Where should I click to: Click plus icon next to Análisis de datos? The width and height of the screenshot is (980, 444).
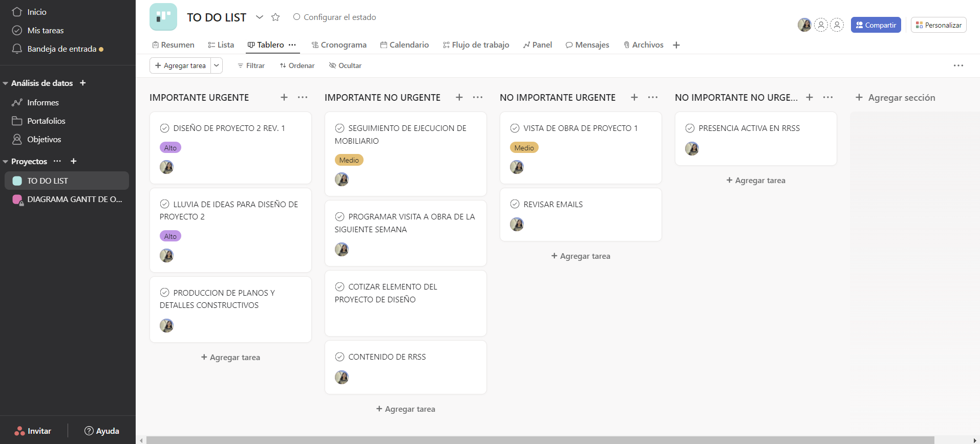82,83
